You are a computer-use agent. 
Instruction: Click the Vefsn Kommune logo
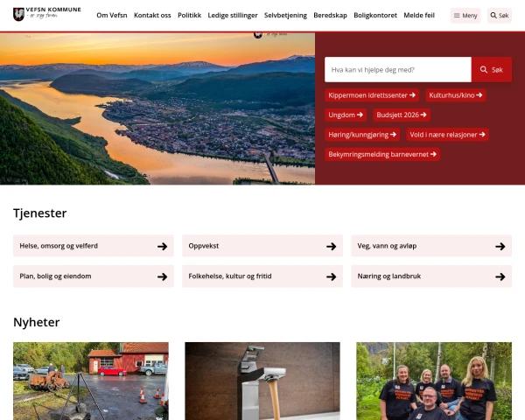click(x=47, y=14)
